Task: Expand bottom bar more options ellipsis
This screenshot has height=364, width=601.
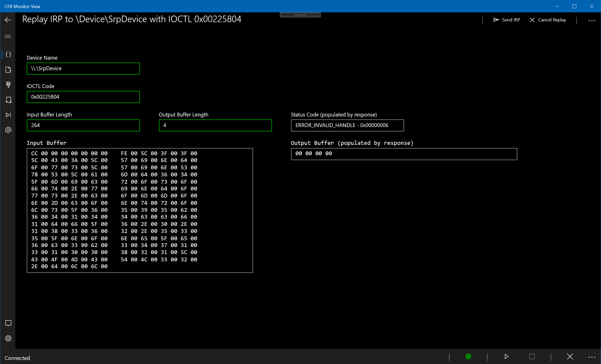Action: point(592,357)
